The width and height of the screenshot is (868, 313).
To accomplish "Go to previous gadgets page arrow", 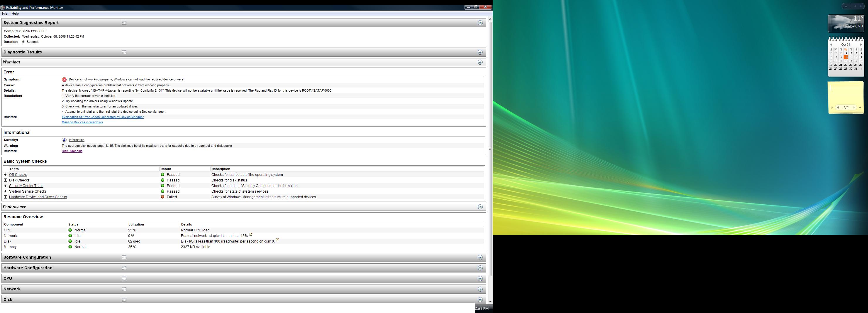I will point(855,6).
